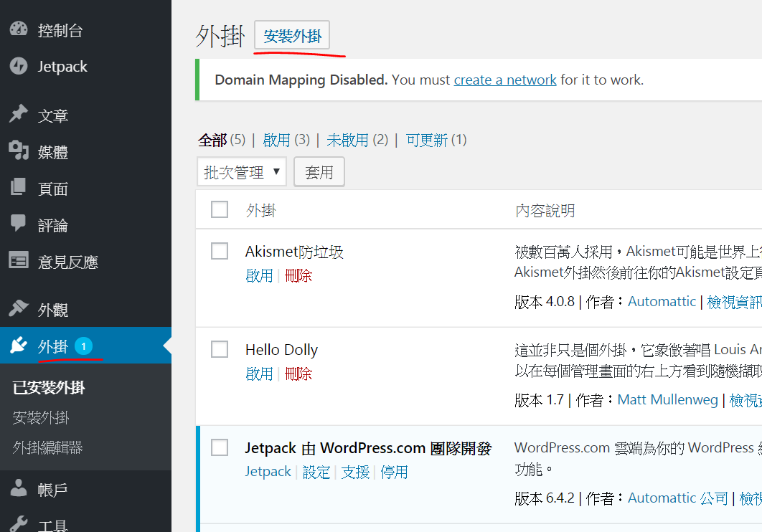Click the 套用 apply button
762x532 pixels.
pyautogui.click(x=319, y=171)
